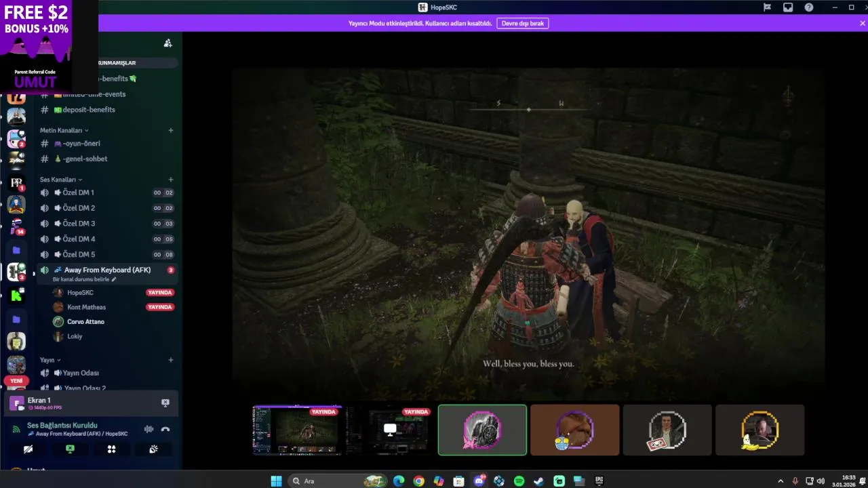
Task: Toggle screen share button in voice panel
Action: point(70,449)
